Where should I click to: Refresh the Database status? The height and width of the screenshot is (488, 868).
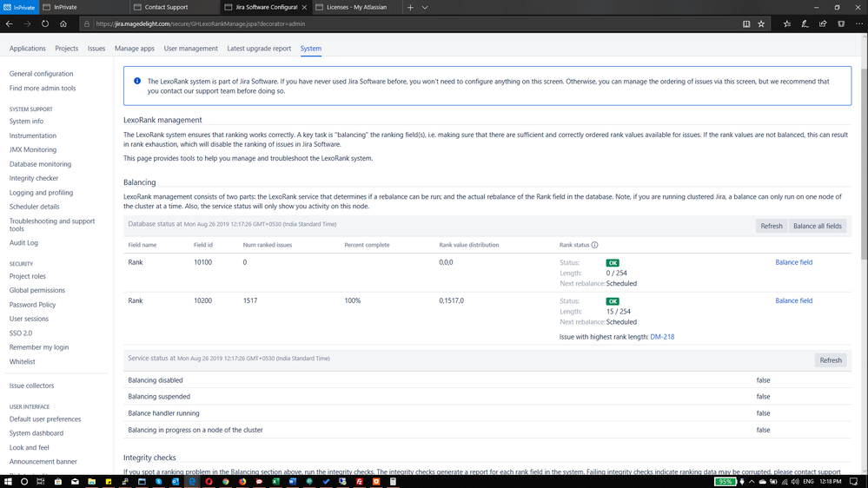(x=772, y=226)
